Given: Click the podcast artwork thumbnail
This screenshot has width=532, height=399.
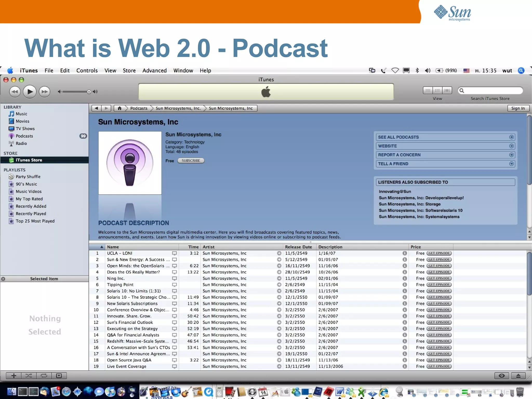Looking at the screenshot, I should coord(130,163).
